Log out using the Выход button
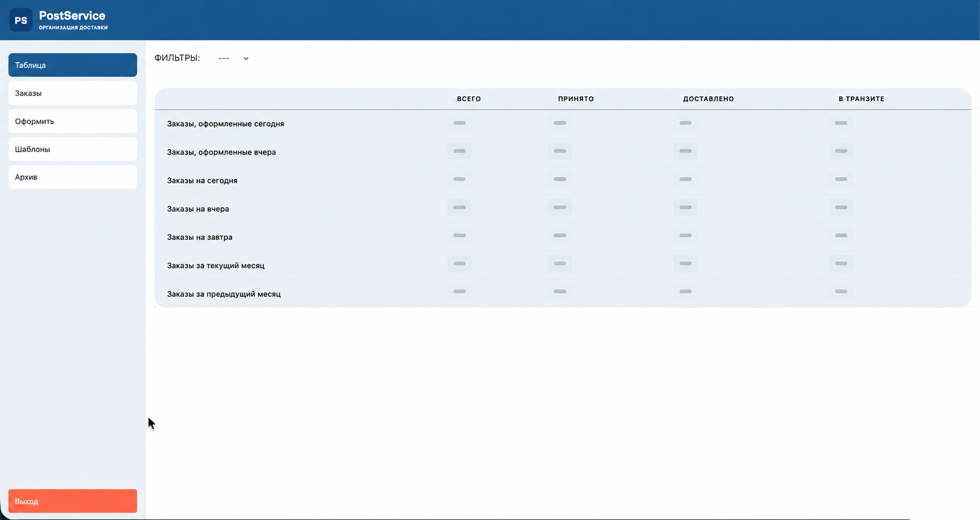This screenshot has height=520, width=980. 73,501
